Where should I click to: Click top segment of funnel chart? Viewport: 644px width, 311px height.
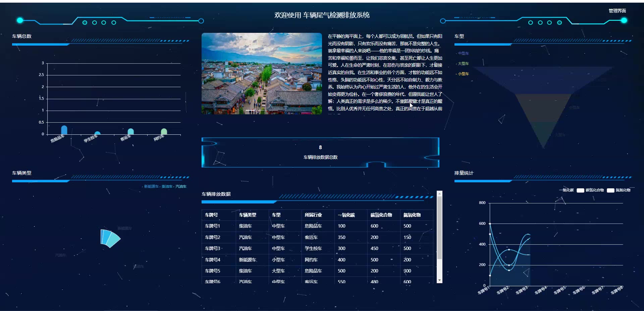(543, 80)
